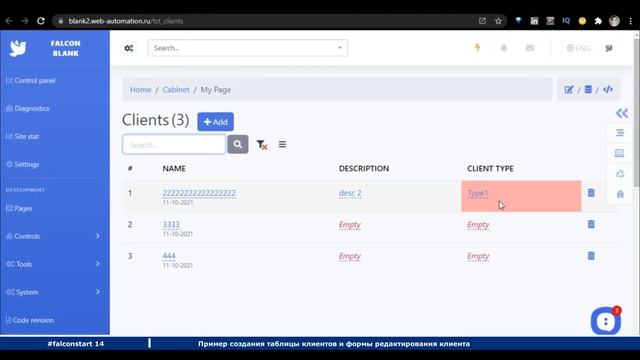Edit the Empty description of client 3333
The width and height of the screenshot is (640, 360).
tap(350, 224)
